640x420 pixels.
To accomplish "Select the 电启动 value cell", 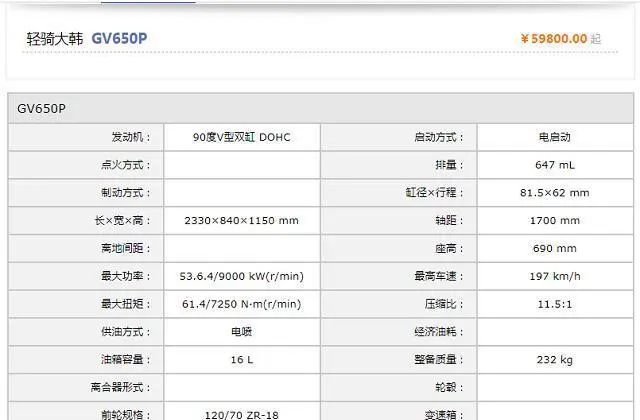I will (555, 137).
